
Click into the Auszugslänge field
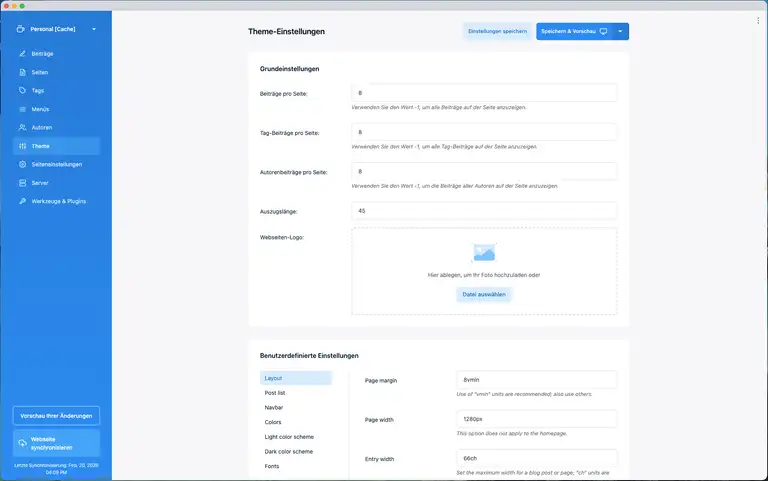484,211
